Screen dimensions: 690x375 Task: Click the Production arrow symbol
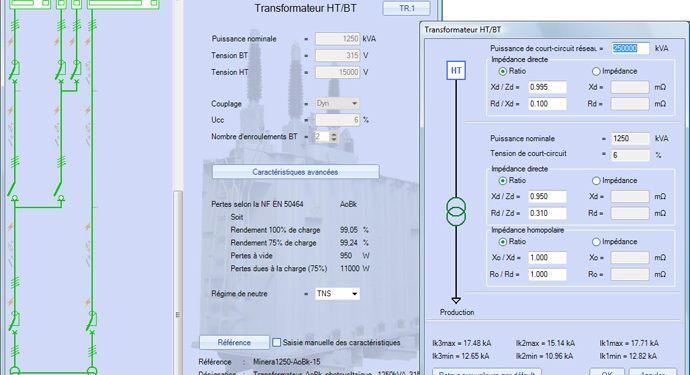coord(456,300)
